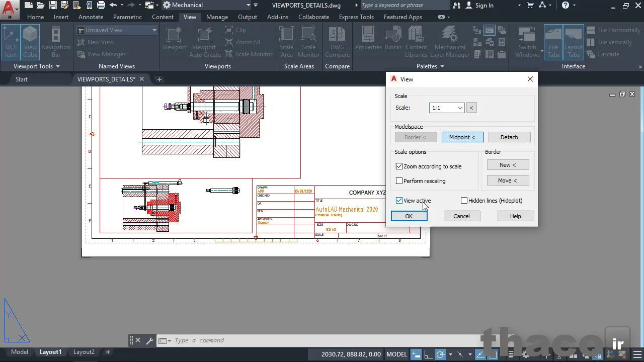The height and width of the screenshot is (362, 644).
Task: Switch to the Layout2 tab
Action: [x=84, y=352]
